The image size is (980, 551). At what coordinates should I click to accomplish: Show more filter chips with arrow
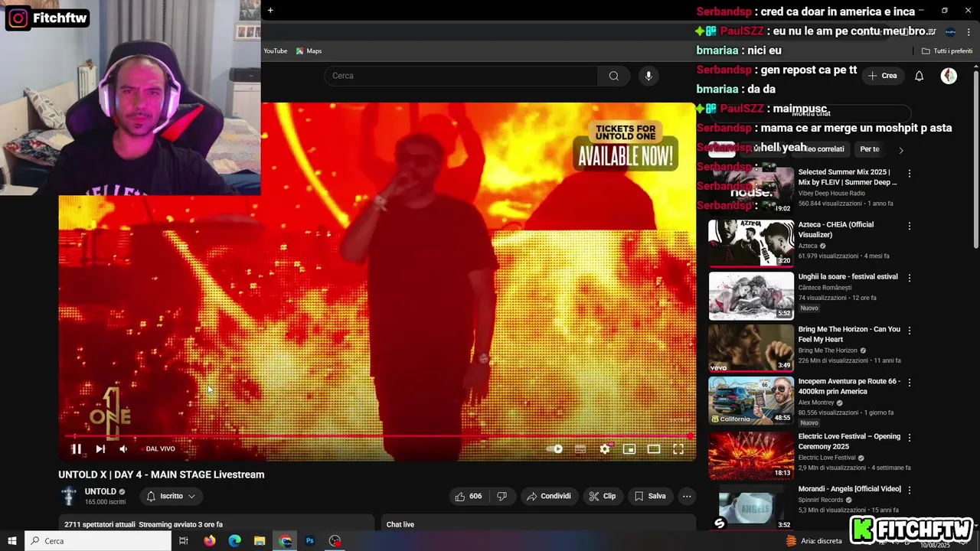901,150
